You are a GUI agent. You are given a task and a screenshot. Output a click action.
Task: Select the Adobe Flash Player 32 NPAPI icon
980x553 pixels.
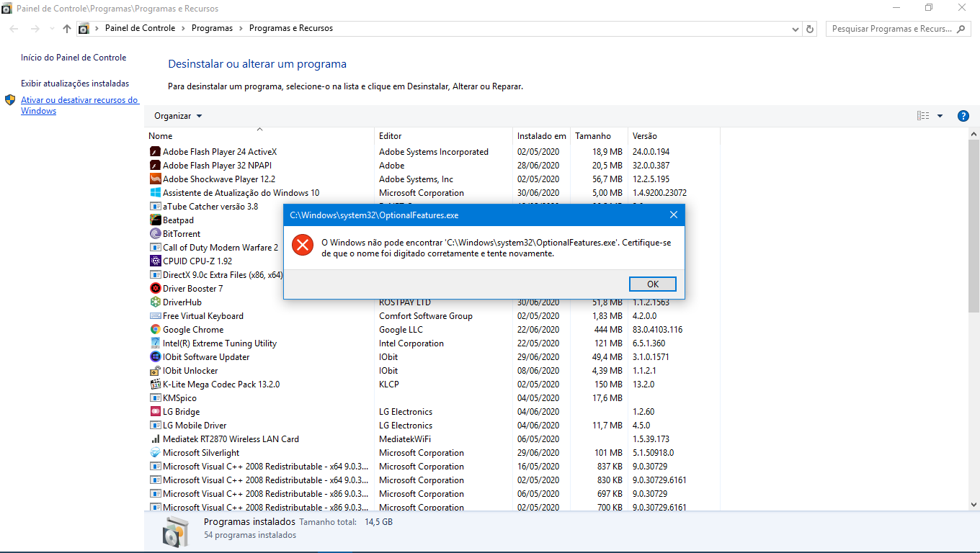point(155,166)
